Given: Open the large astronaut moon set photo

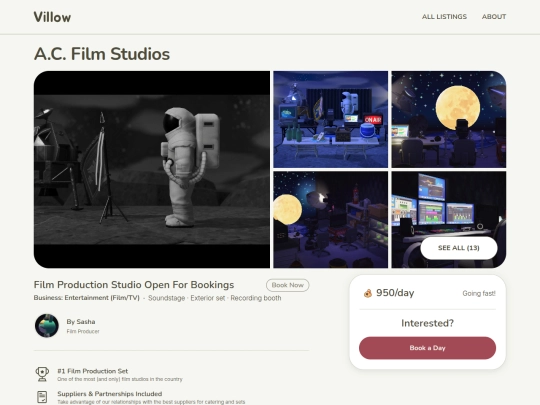Looking at the screenshot, I should [x=152, y=169].
